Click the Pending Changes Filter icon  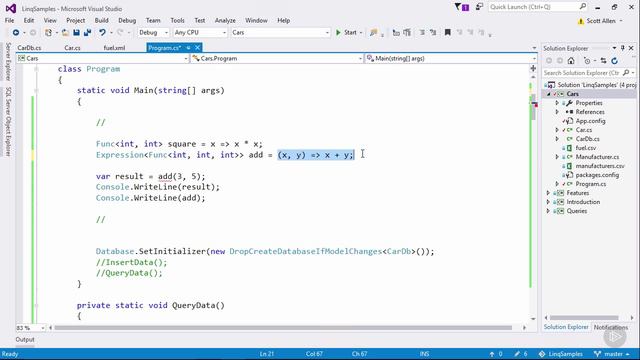tap(587, 61)
